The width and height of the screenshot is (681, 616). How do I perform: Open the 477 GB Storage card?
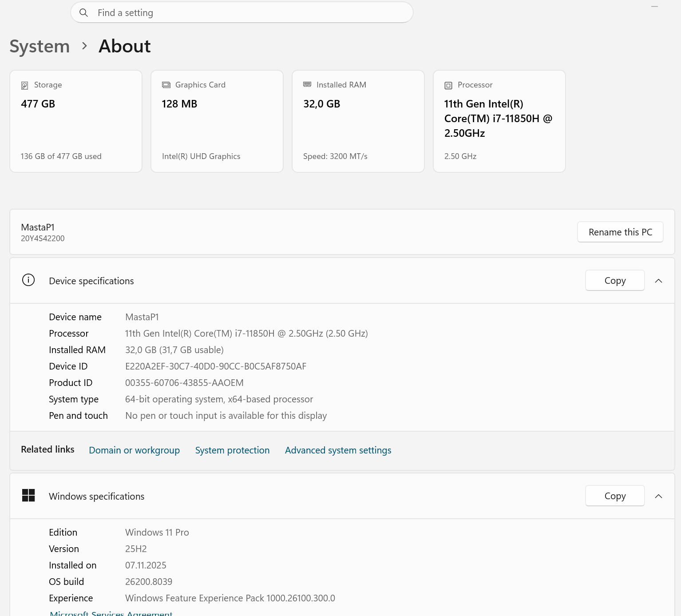76,121
